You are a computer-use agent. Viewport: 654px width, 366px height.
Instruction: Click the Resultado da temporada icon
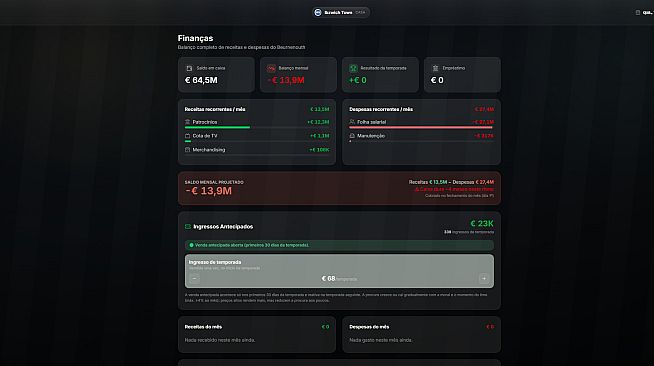(353, 68)
